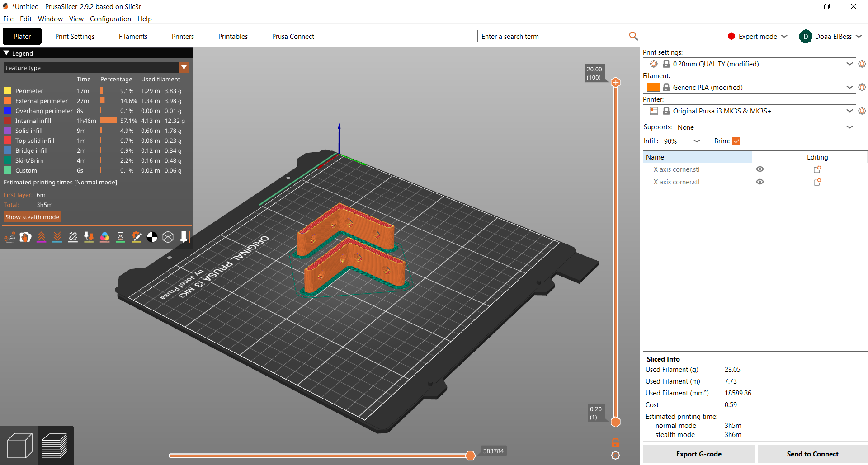Open Original Prusa i3 MK3S printer dropdown
868x465 pixels.
click(750, 111)
